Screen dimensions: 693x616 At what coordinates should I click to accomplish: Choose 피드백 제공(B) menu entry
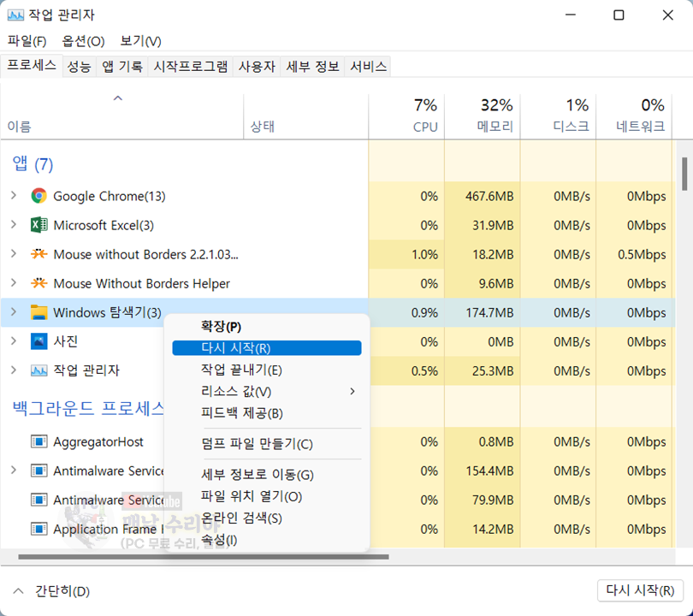(267, 413)
